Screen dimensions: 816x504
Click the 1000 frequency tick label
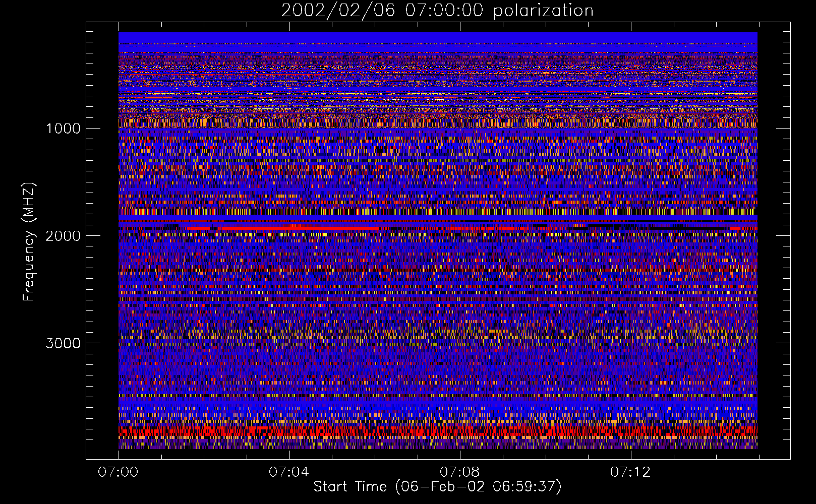63,129
